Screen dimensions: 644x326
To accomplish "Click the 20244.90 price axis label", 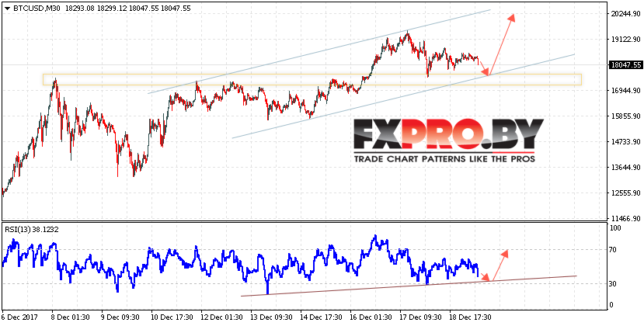I will [x=626, y=14].
